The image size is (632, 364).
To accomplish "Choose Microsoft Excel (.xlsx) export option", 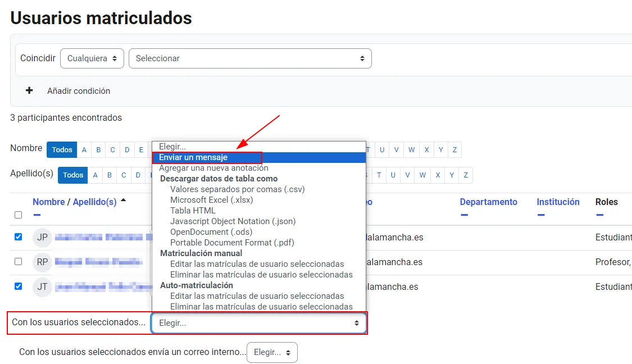I will pyautogui.click(x=212, y=199).
